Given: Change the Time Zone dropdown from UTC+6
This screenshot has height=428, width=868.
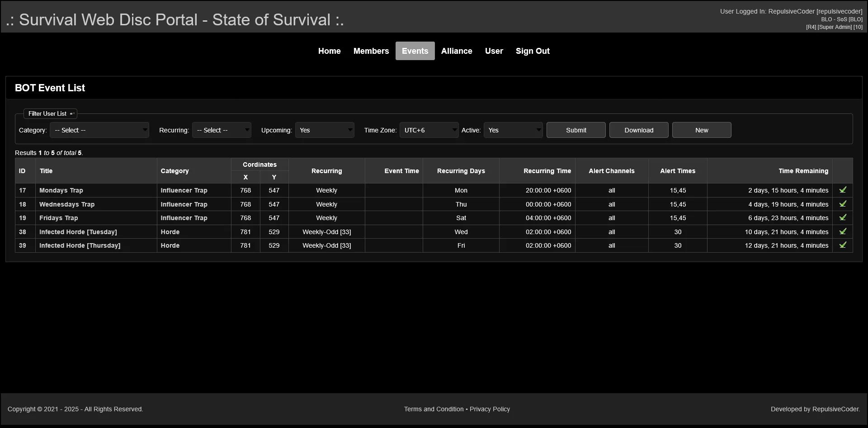Looking at the screenshot, I should [x=429, y=130].
